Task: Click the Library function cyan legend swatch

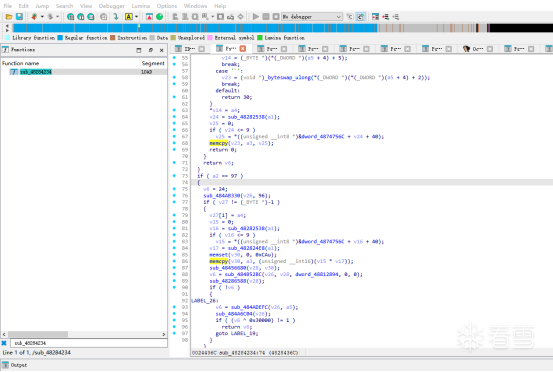Action: point(7,37)
